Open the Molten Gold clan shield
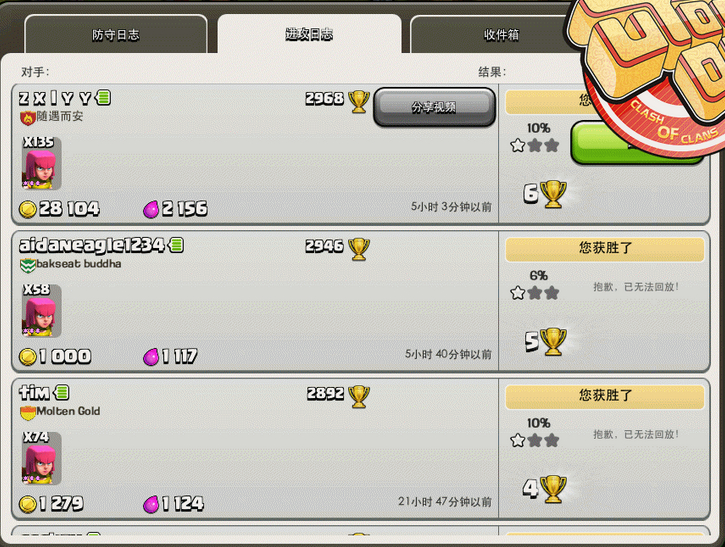Viewport: 725px width, 547px height. pyautogui.click(x=27, y=413)
